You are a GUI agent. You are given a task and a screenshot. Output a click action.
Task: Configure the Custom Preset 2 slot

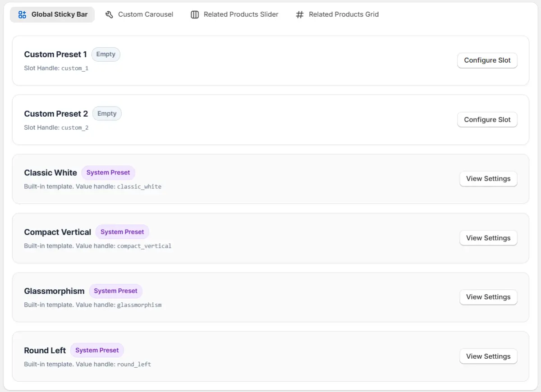[x=487, y=120]
